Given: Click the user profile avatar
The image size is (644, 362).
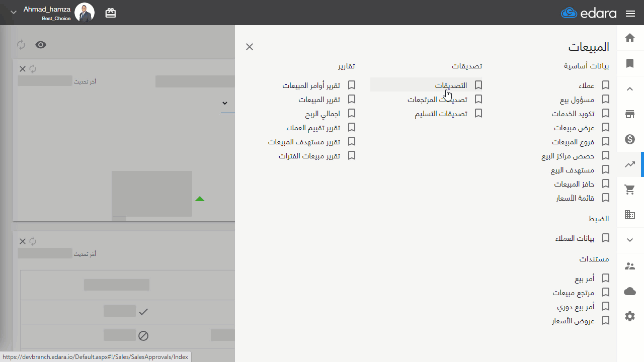Looking at the screenshot, I should [x=85, y=13].
